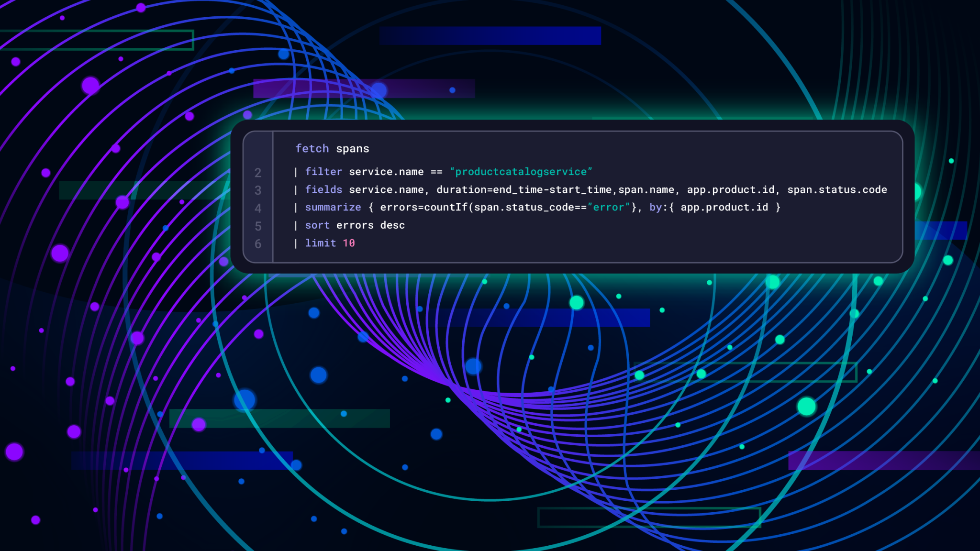The width and height of the screenshot is (980, 551).
Task: Click the filter command on line 2
Action: coord(323,172)
